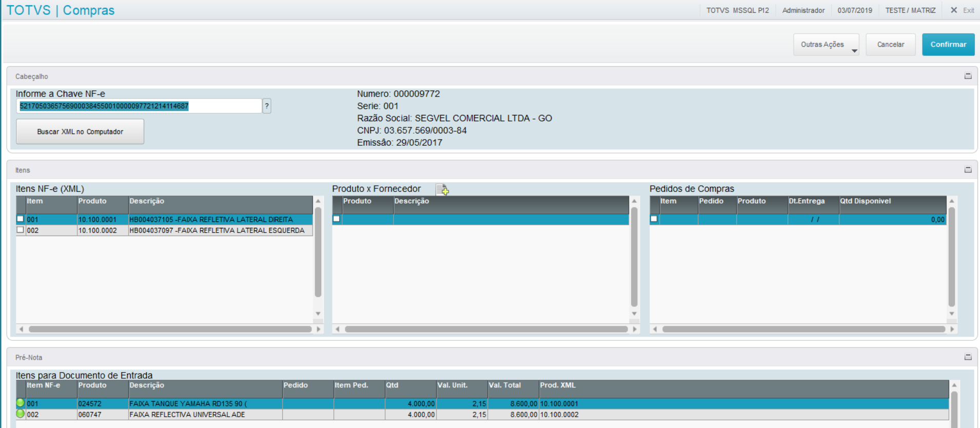Screen dimensions: 980x428
Task: Click the Produto x Fornecedor horizontal scrollbar thumb
Action: tap(486, 329)
